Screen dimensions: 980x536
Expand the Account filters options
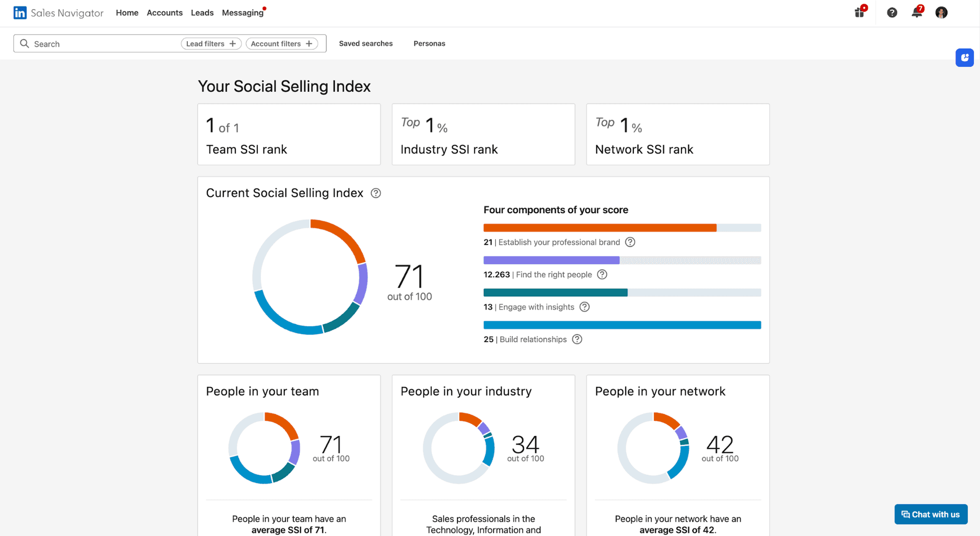coord(282,43)
